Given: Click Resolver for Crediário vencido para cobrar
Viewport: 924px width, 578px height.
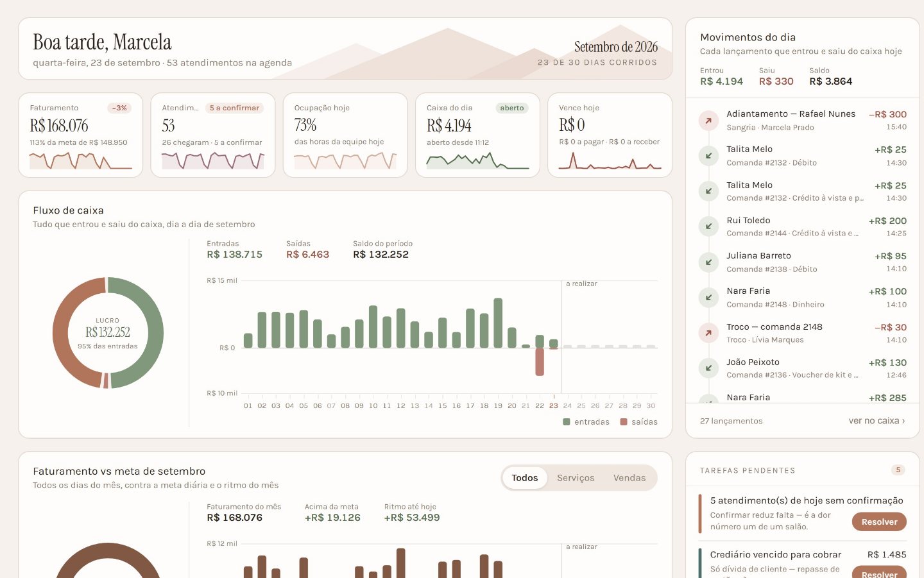Looking at the screenshot, I should pyautogui.click(x=879, y=573).
